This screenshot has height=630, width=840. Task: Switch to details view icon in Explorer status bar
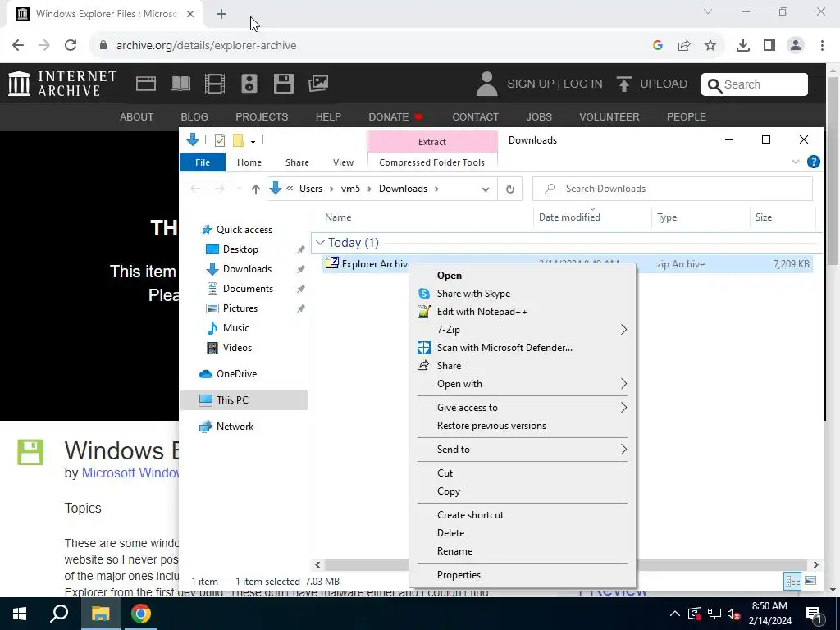click(x=793, y=582)
